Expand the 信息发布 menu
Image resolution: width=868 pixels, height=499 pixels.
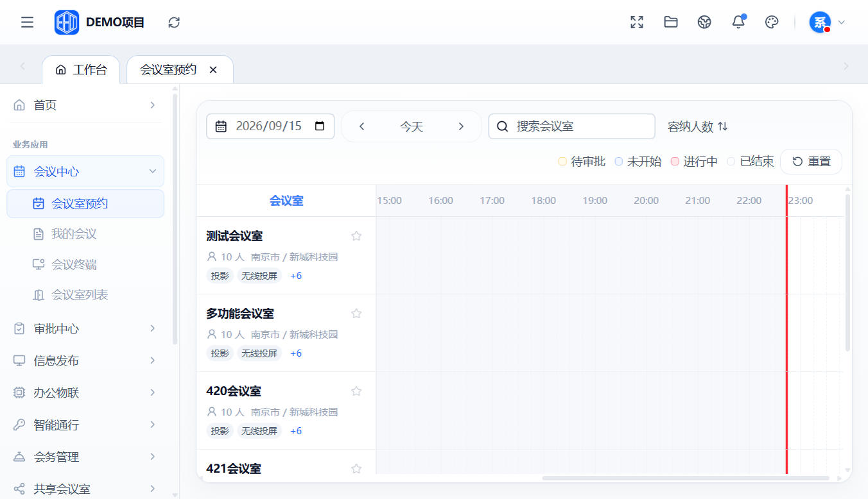click(85, 360)
